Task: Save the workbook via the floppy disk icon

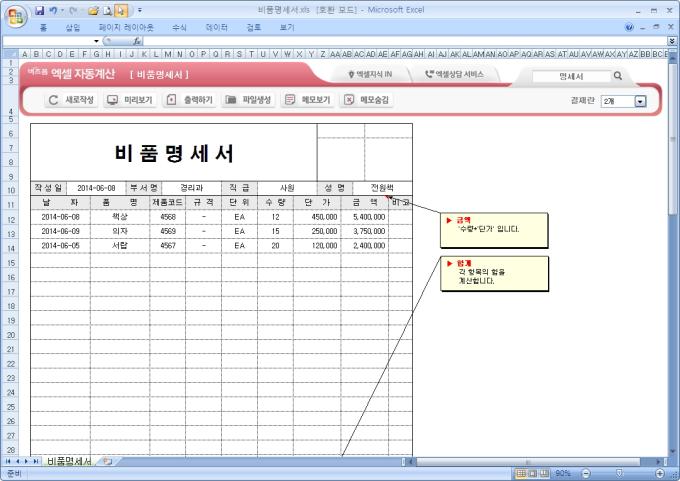Action: coord(40,10)
